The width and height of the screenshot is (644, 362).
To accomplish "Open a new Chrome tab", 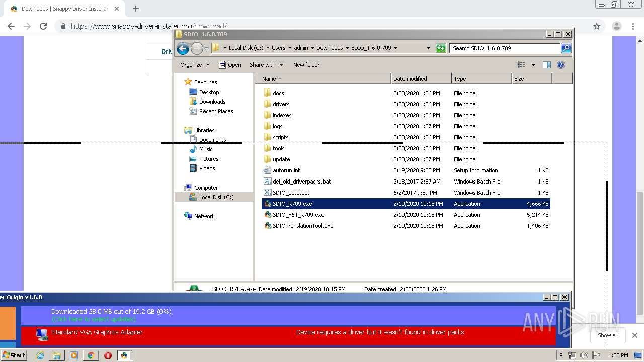I will point(136,9).
